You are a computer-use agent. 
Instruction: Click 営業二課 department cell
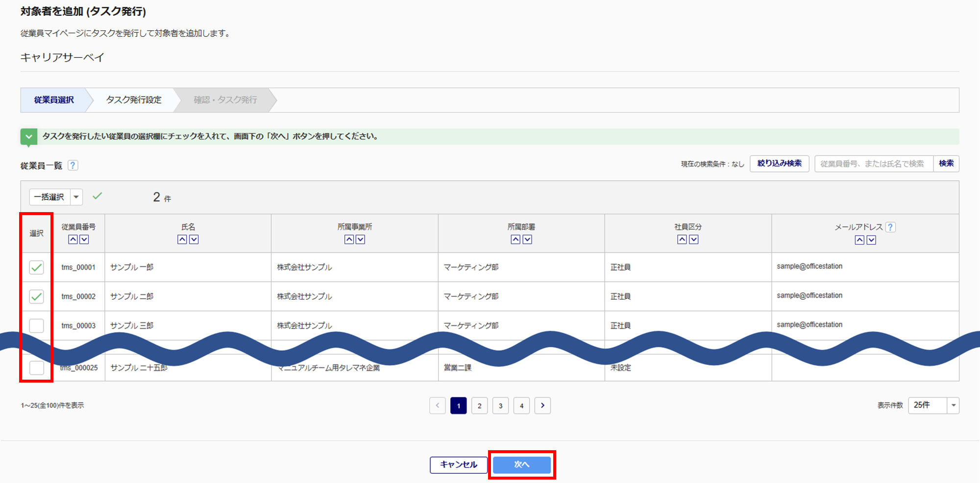pos(458,368)
